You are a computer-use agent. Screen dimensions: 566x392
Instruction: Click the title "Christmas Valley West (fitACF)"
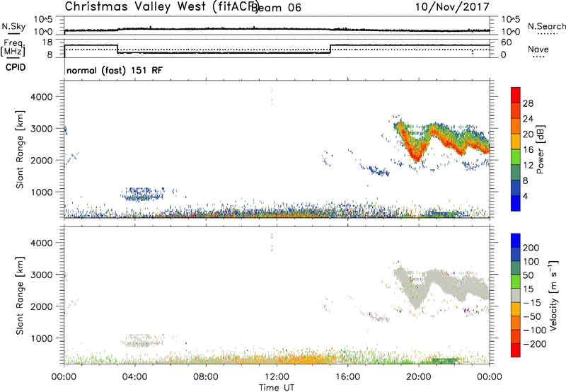pos(161,6)
